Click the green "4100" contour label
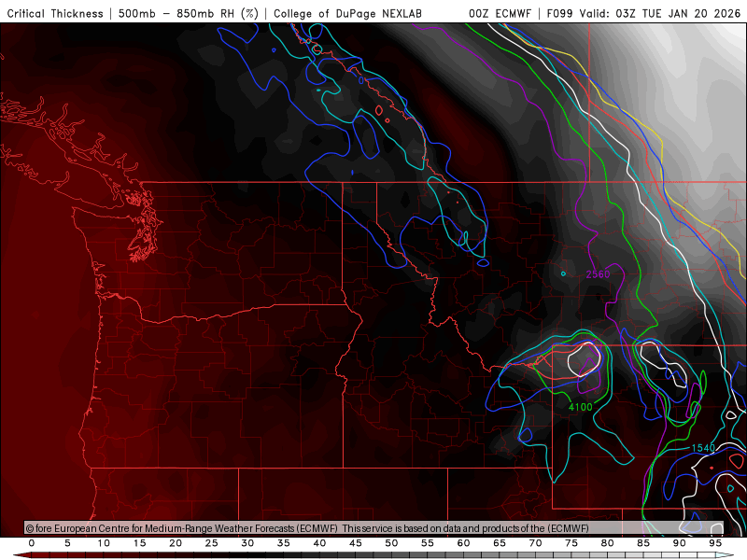 click(580, 407)
